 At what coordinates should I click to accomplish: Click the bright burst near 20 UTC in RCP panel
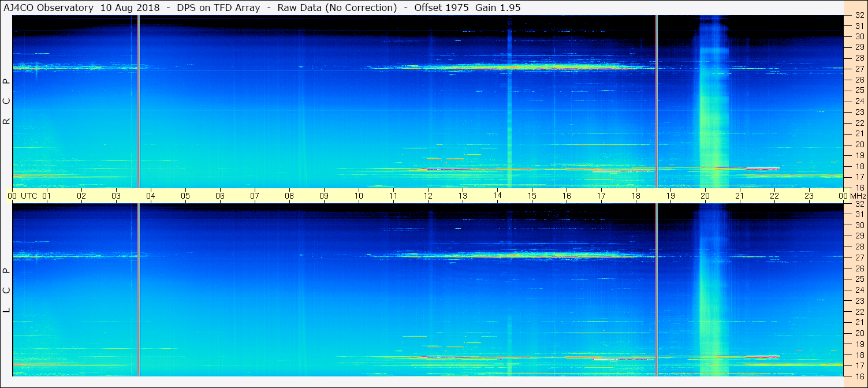tap(714, 102)
